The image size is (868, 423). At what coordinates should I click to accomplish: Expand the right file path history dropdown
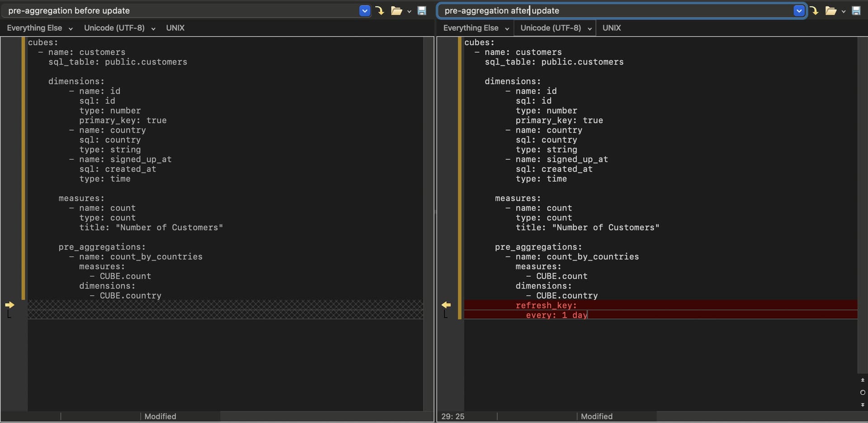(799, 11)
